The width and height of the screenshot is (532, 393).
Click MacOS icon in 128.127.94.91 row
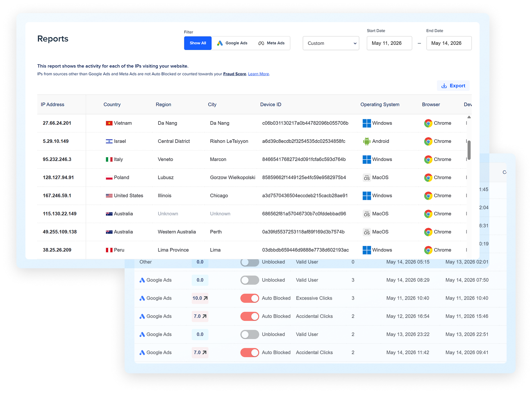pyautogui.click(x=366, y=178)
